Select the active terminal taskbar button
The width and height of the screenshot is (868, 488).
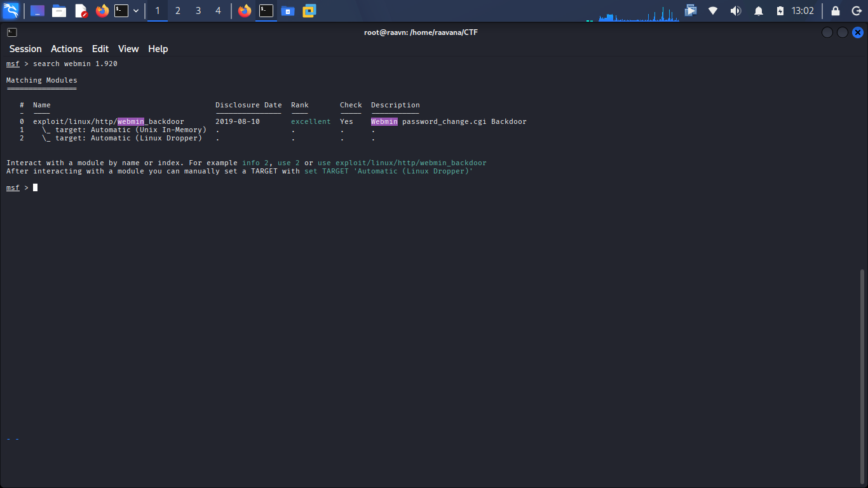click(266, 11)
